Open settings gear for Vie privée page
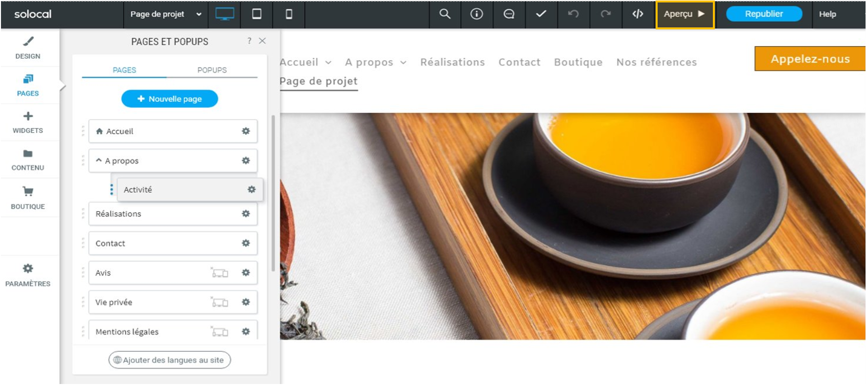 246,302
